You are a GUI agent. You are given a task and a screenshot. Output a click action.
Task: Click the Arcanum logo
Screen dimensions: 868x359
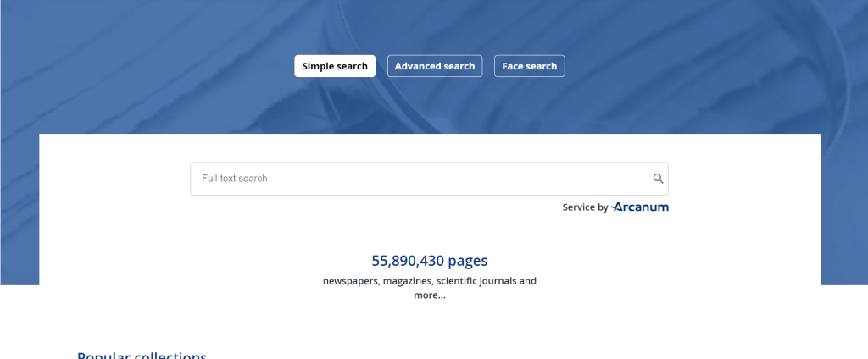[x=640, y=207]
